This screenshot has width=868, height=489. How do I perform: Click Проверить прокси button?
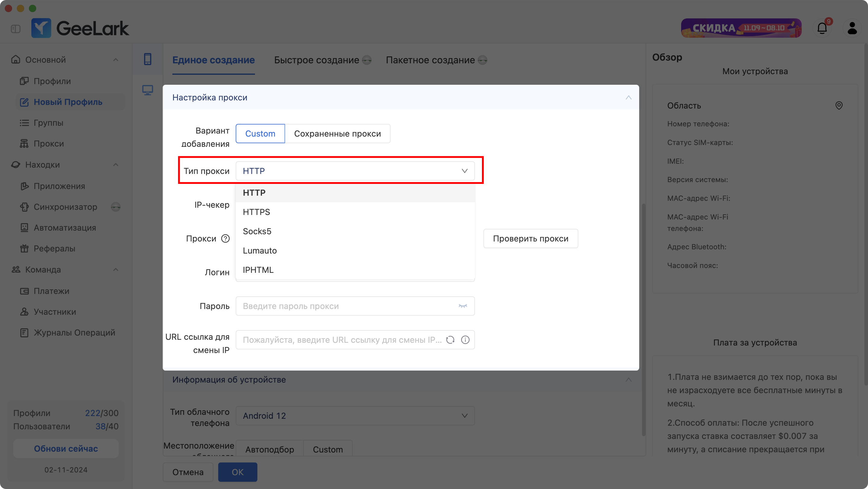click(530, 238)
